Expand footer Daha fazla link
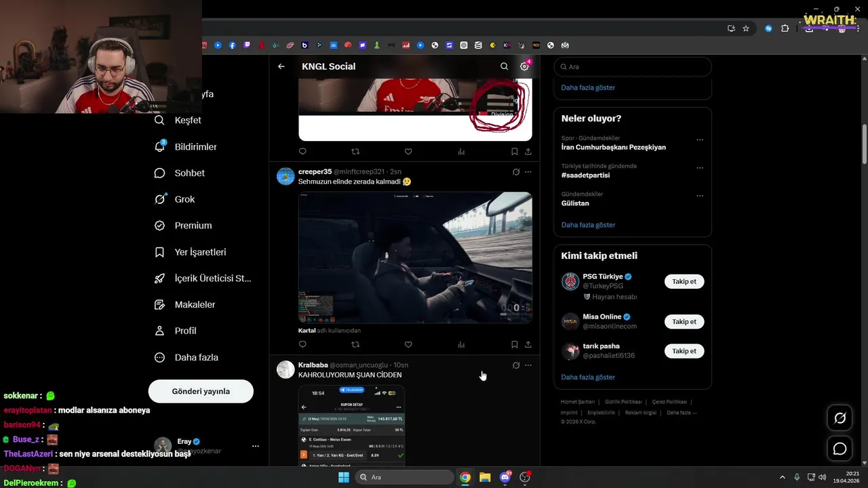 (682, 412)
